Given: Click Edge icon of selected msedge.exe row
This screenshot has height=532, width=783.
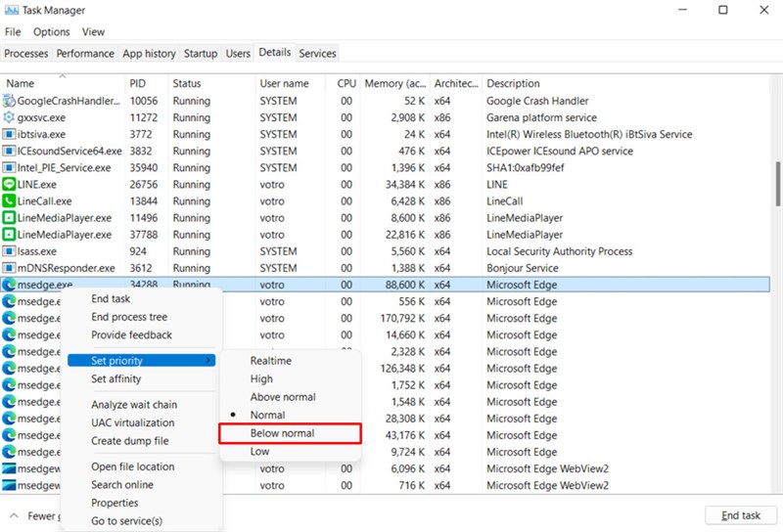Looking at the screenshot, I should [9, 285].
